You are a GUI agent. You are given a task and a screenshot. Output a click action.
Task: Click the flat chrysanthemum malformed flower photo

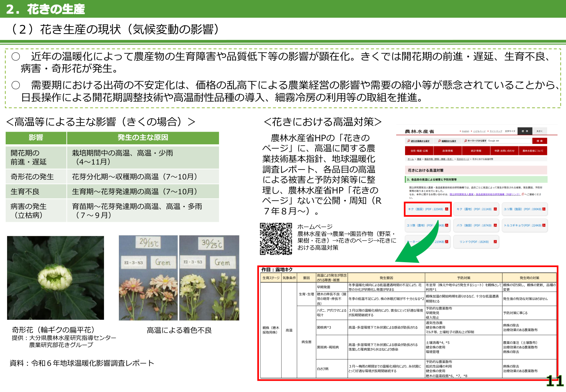tap(56, 278)
